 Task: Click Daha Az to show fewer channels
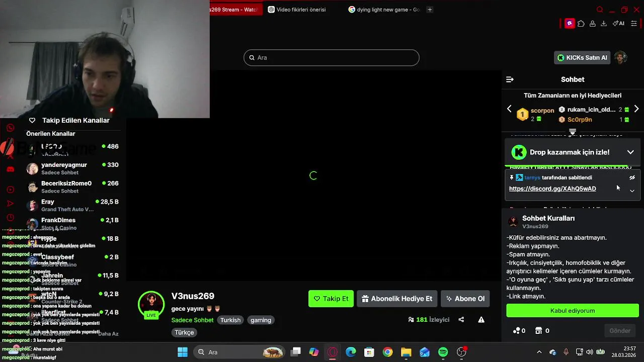(x=108, y=334)
